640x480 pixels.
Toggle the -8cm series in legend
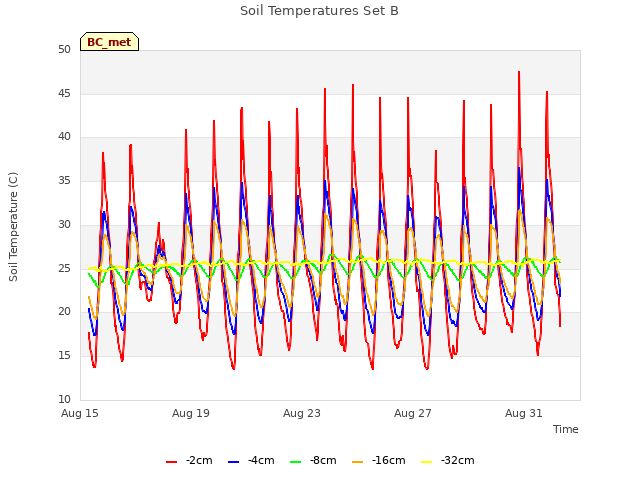(x=313, y=461)
